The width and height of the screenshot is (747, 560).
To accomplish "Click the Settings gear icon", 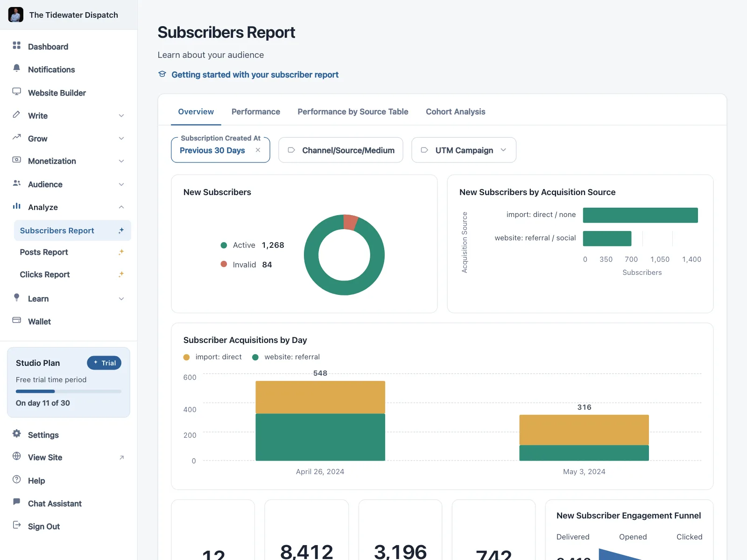I will 17,434.
